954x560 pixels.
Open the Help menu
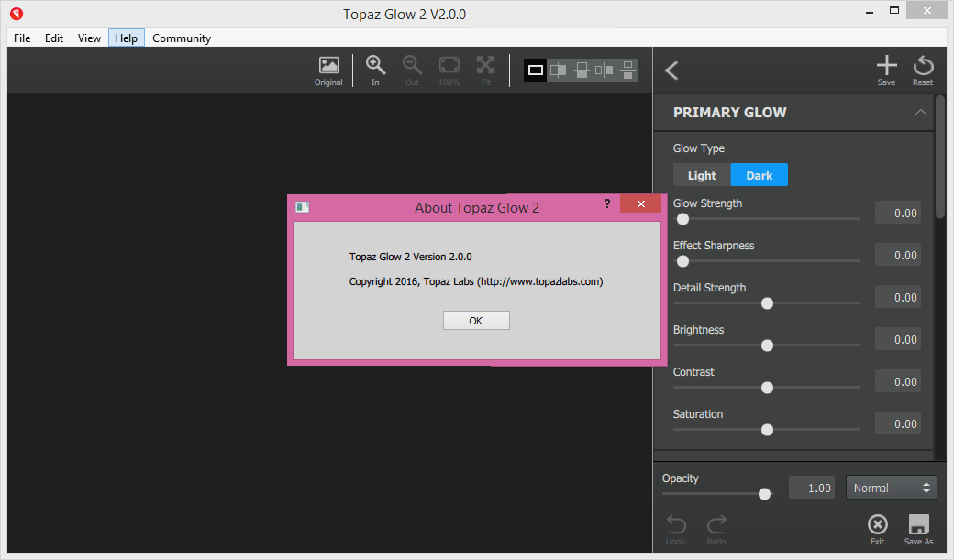coord(126,38)
